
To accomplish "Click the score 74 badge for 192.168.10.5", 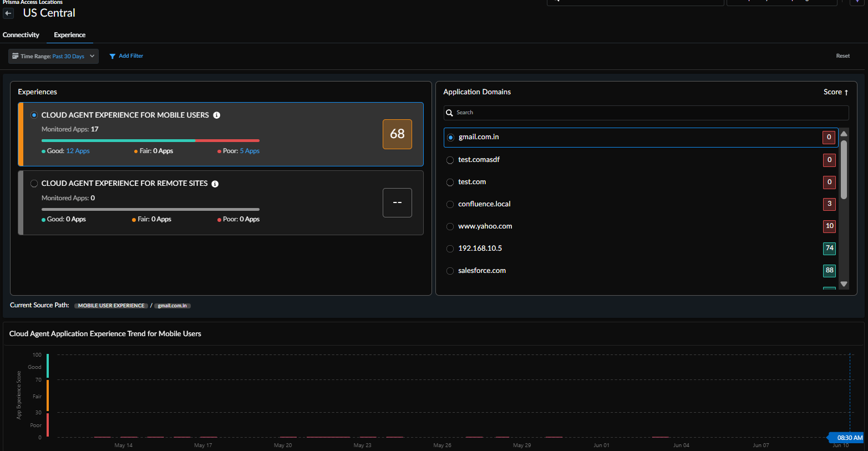I will [x=829, y=249].
